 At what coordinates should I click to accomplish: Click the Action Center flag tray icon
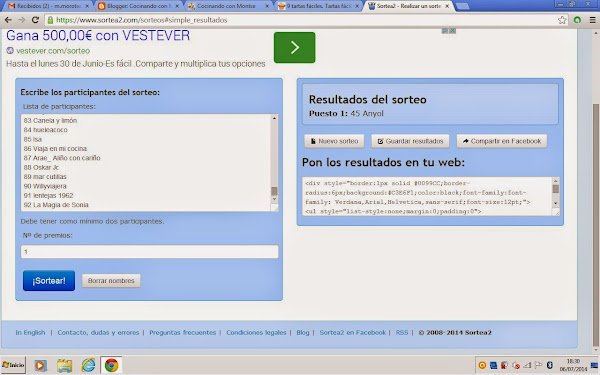point(538,365)
